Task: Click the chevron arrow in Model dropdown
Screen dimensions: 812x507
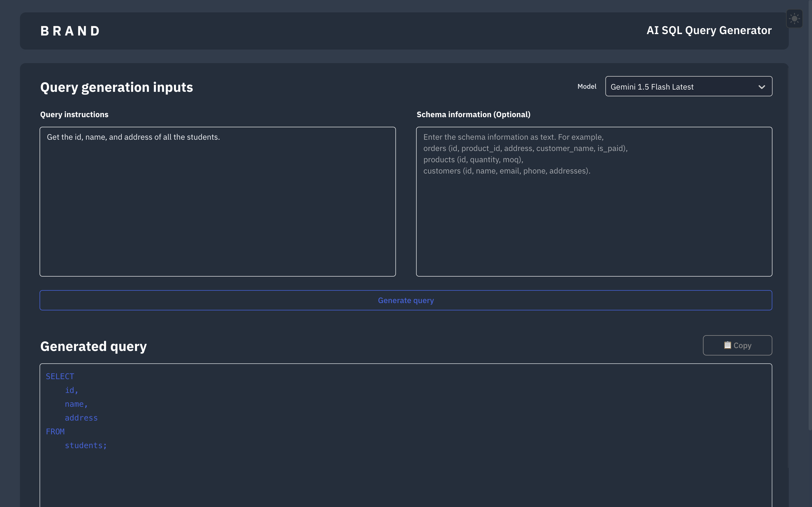Action: (x=762, y=87)
